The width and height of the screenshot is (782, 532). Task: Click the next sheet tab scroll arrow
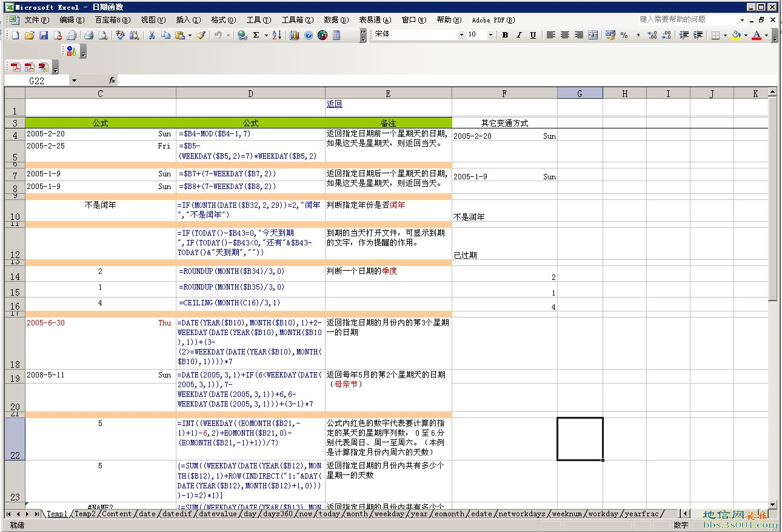click(x=27, y=514)
